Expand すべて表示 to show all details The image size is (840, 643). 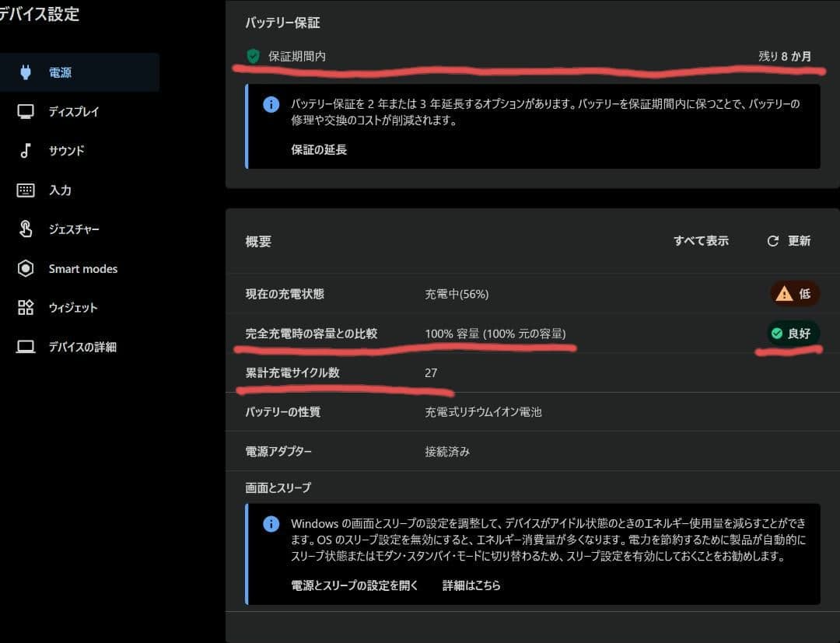[700, 241]
